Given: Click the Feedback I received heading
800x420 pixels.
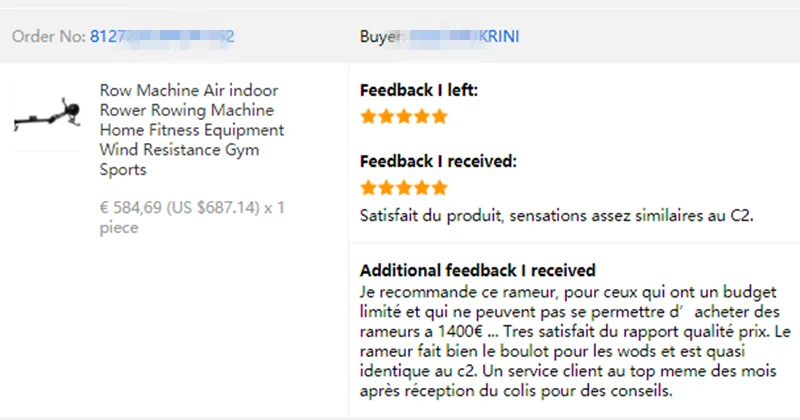Looking at the screenshot, I should pos(438,161).
